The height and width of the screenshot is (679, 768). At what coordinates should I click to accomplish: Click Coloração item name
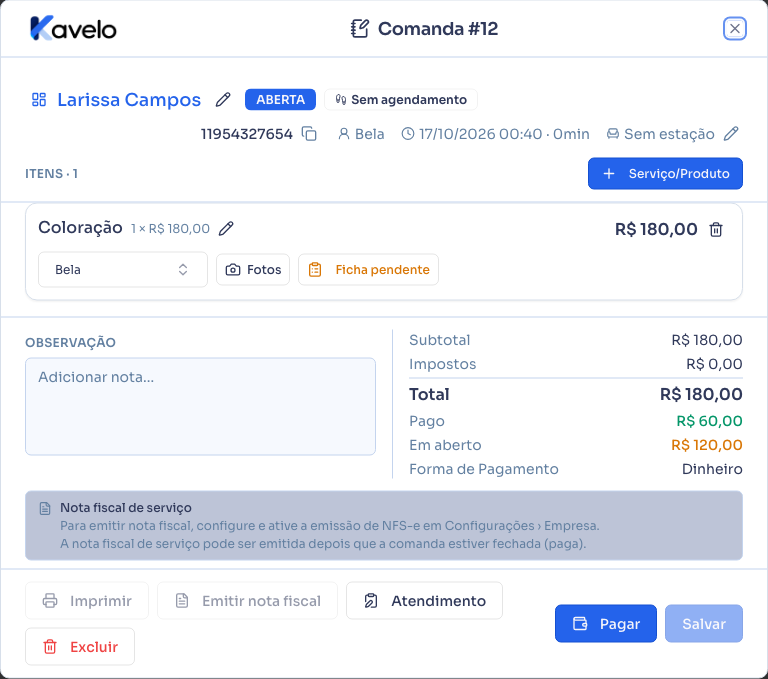point(80,227)
